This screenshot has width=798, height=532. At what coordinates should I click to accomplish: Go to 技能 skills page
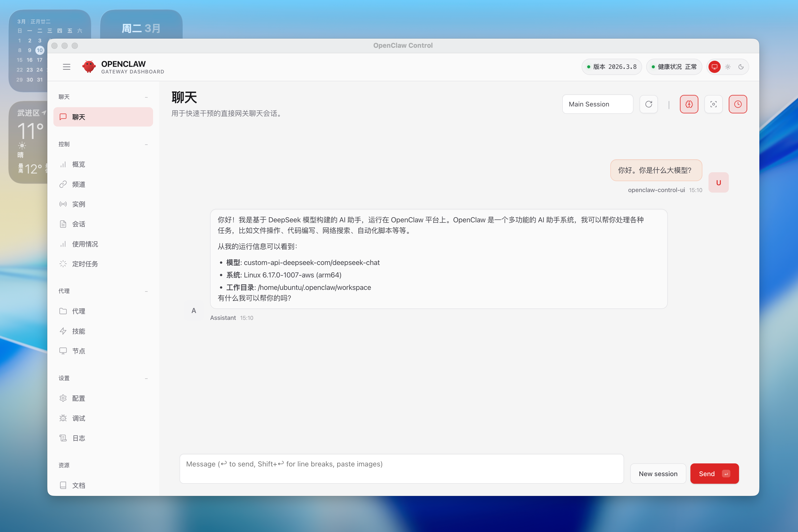tap(78, 331)
